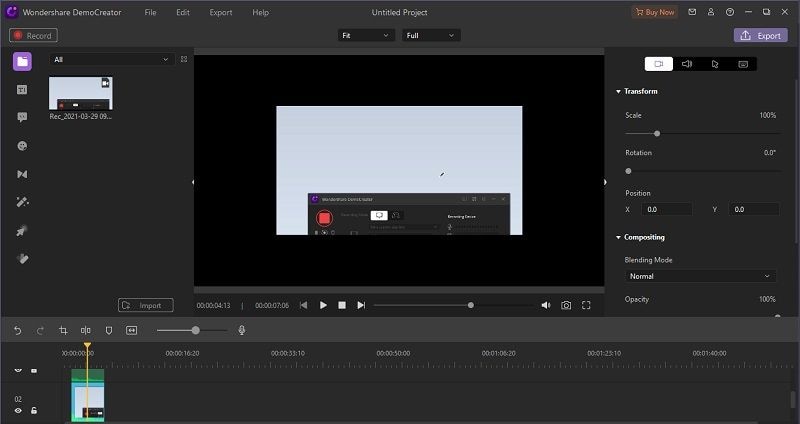Viewport: 800px width, 424px height.
Task: Click the Record button
Action: tap(33, 35)
